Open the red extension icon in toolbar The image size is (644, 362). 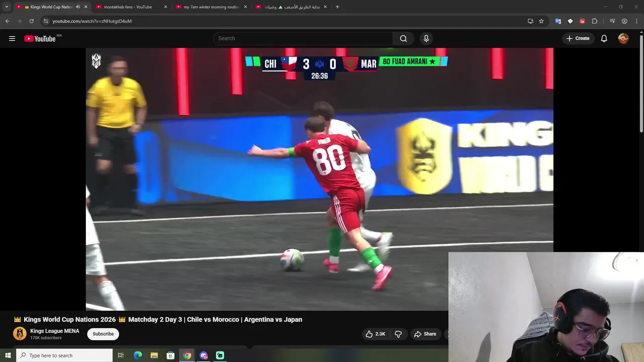pos(582,21)
